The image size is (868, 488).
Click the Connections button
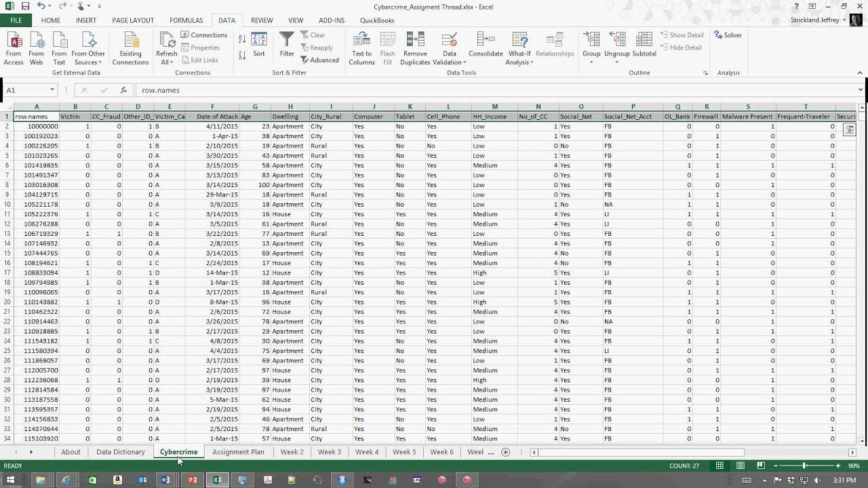point(204,35)
